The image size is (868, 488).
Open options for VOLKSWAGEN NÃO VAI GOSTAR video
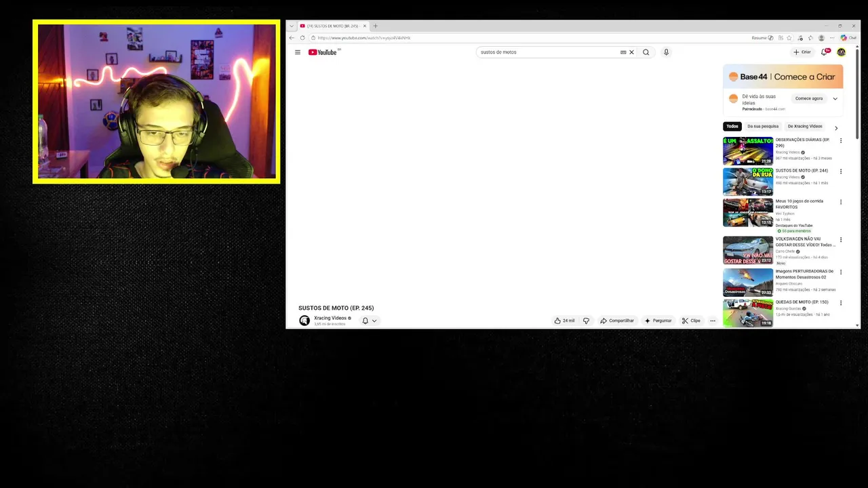point(841,240)
